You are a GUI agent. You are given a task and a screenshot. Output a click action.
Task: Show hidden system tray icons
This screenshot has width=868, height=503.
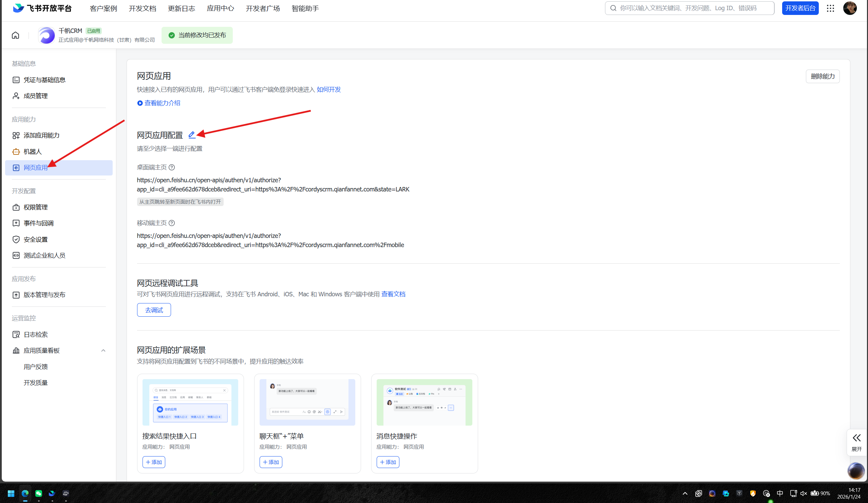click(x=685, y=493)
